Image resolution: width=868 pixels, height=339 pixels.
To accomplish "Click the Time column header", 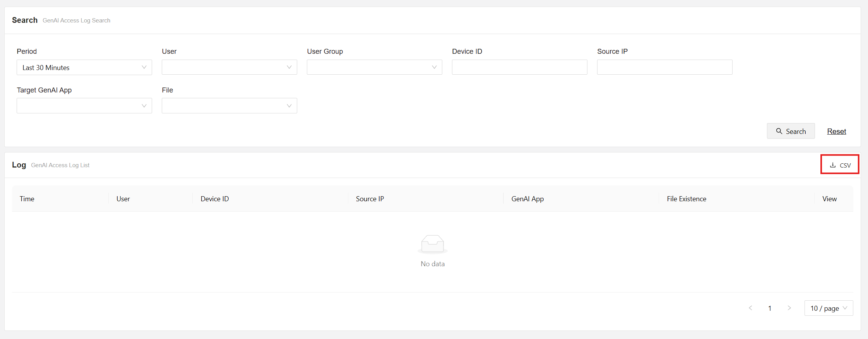I will click(27, 199).
